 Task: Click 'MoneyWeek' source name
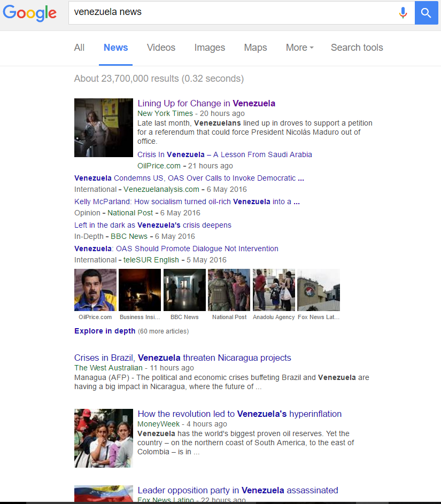pos(158,424)
